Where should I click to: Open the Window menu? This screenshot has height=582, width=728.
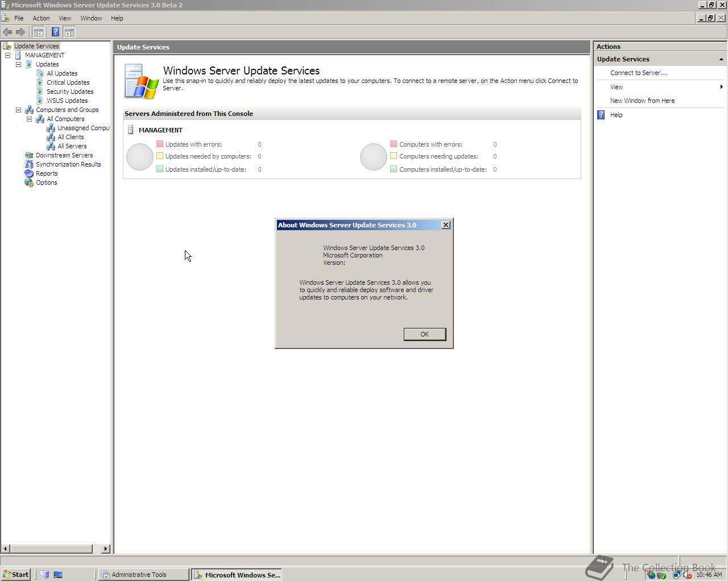pos(91,18)
